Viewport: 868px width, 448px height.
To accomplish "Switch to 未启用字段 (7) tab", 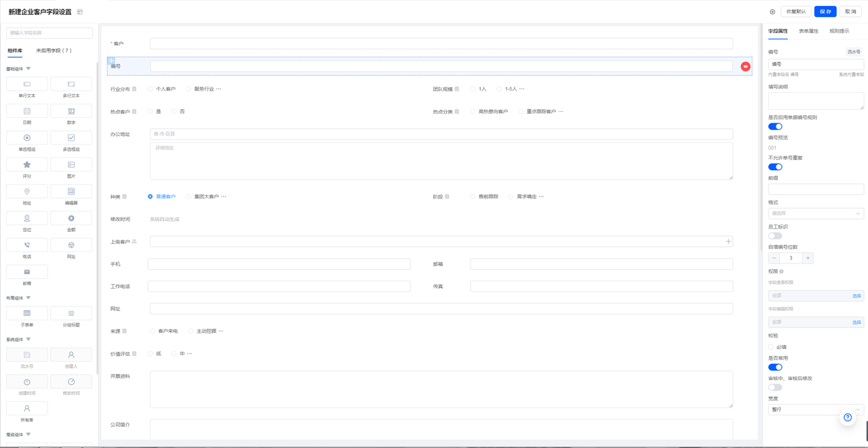I will click(54, 51).
